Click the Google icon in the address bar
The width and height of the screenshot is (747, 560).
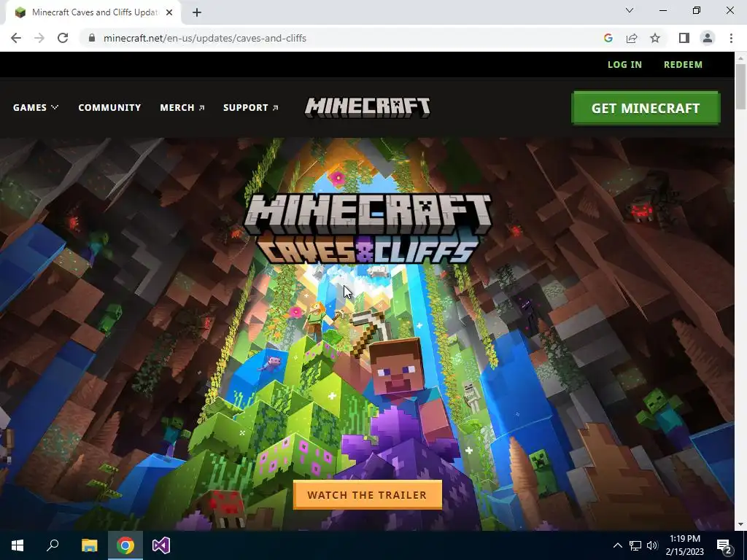pyautogui.click(x=608, y=38)
